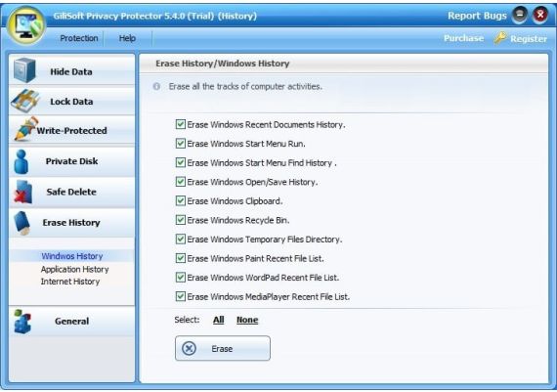Collapse the Erase History section
Screen dimensions: 557x392
(x=71, y=223)
